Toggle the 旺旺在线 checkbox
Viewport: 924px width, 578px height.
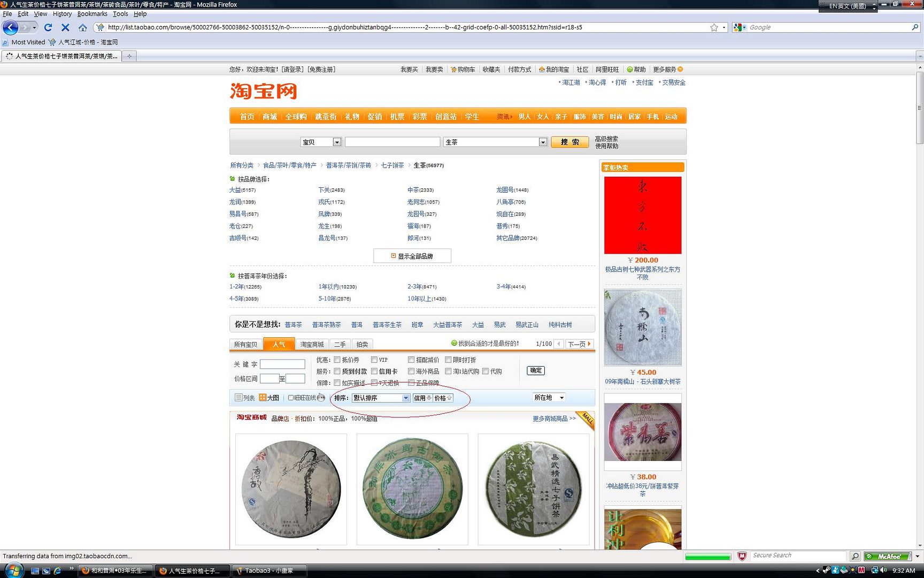(x=291, y=398)
